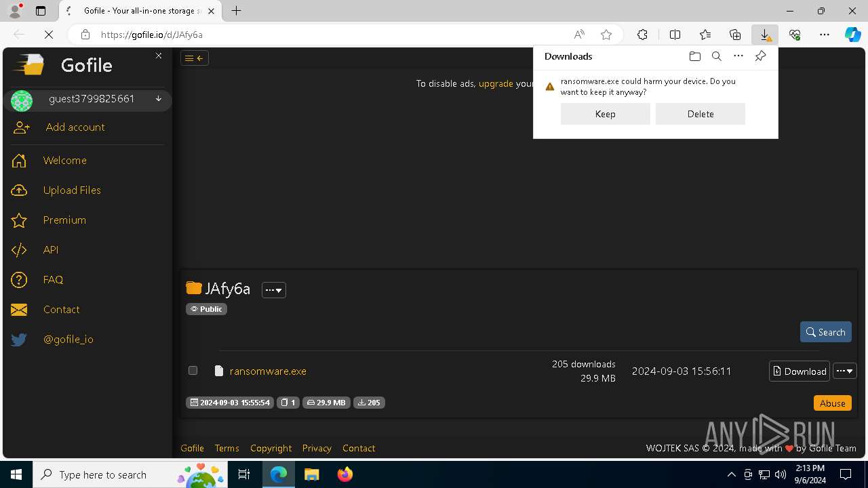
Task: Toggle sidebar with menu arrow button
Action: (x=195, y=58)
